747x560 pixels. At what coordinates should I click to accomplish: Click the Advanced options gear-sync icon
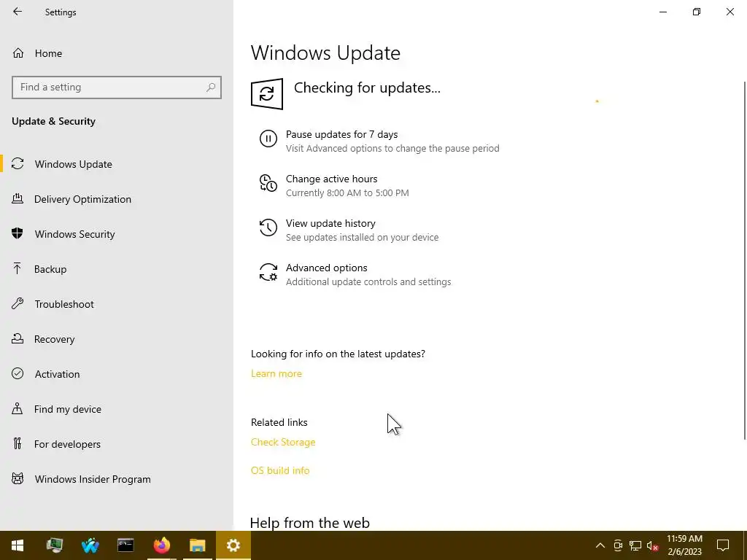coord(268,272)
